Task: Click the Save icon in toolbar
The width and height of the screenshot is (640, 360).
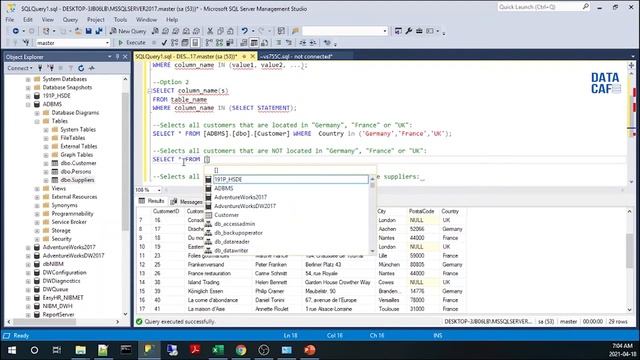Action: [x=89, y=31]
